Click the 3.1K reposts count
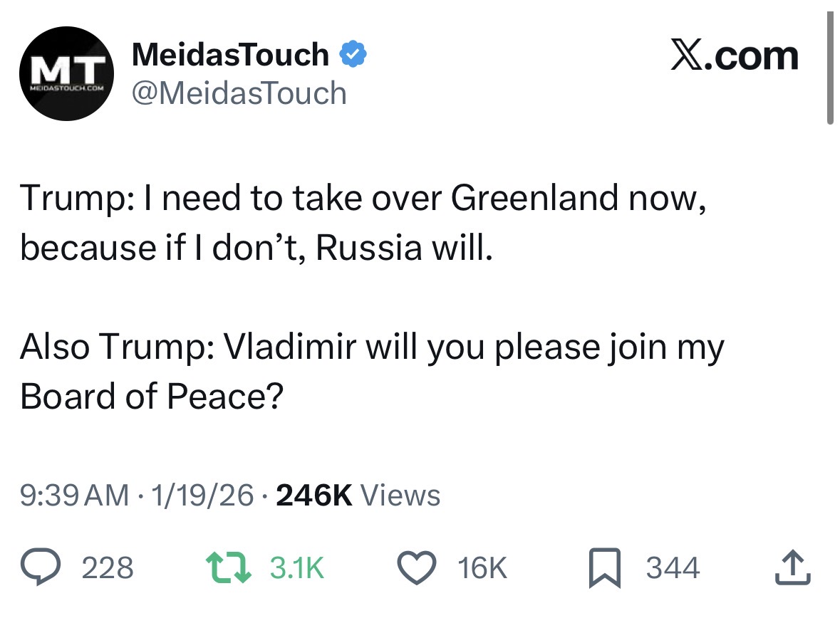 pos(297,567)
